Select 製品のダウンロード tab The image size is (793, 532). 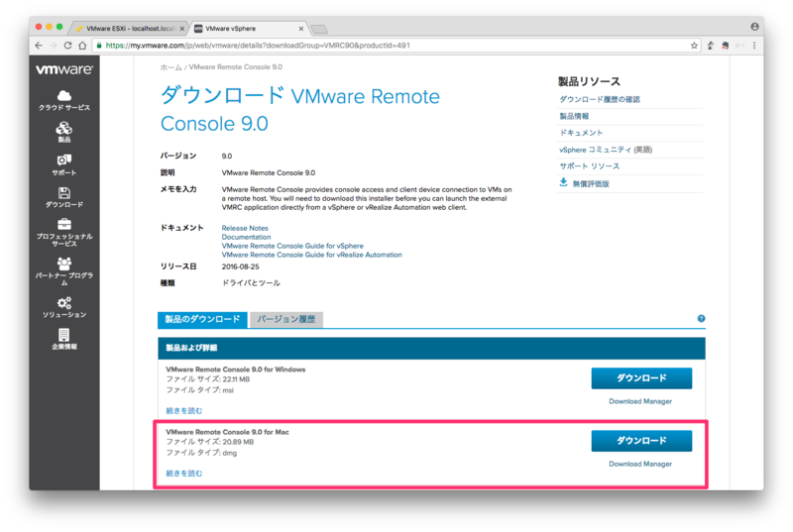[x=202, y=319]
